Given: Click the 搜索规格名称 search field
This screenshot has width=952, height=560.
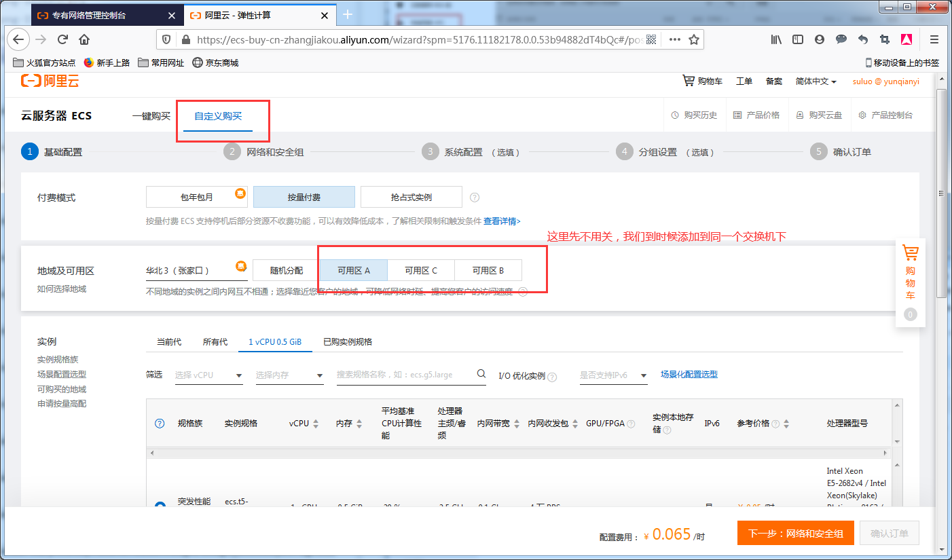Looking at the screenshot, I should (x=404, y=375).
